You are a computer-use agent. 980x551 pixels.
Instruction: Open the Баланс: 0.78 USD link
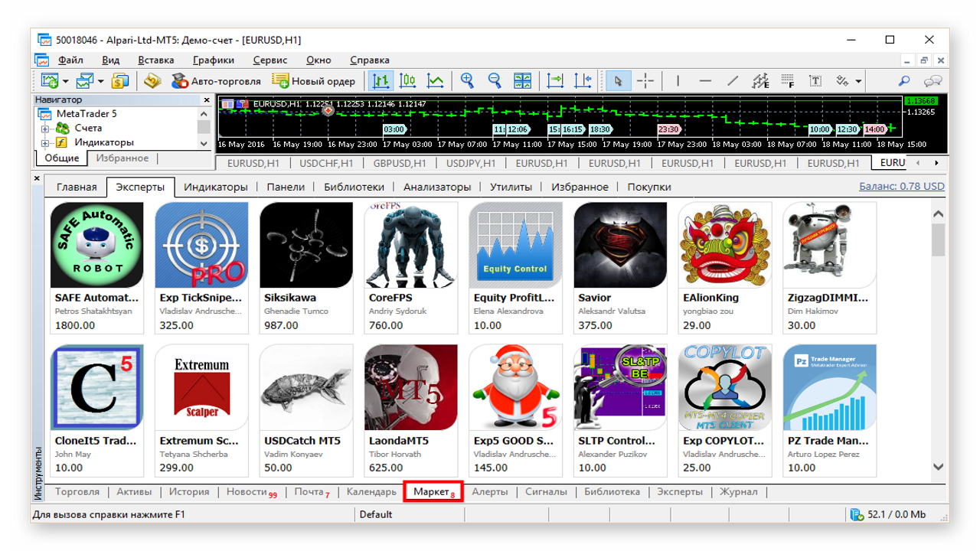coord(902,186)
